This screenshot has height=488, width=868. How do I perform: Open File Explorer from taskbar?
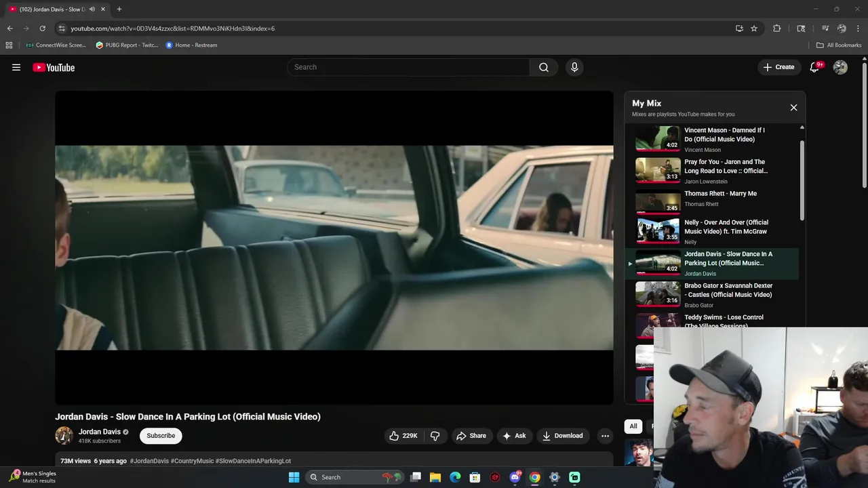(435, 477)
